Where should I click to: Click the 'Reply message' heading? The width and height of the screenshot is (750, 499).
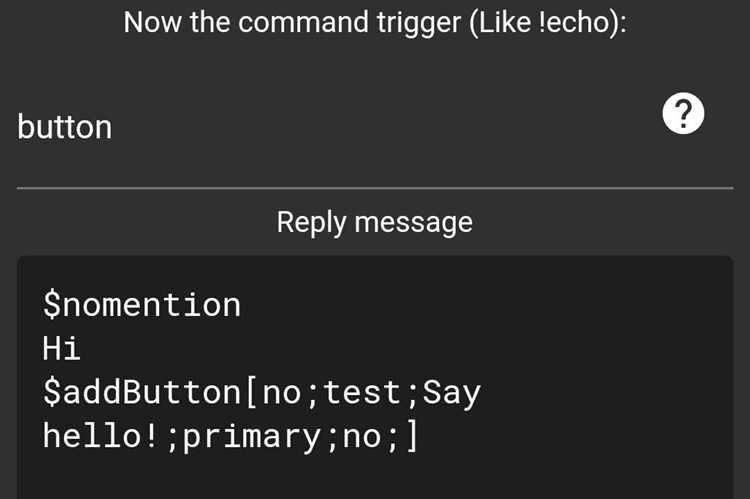tap(375, 222)
